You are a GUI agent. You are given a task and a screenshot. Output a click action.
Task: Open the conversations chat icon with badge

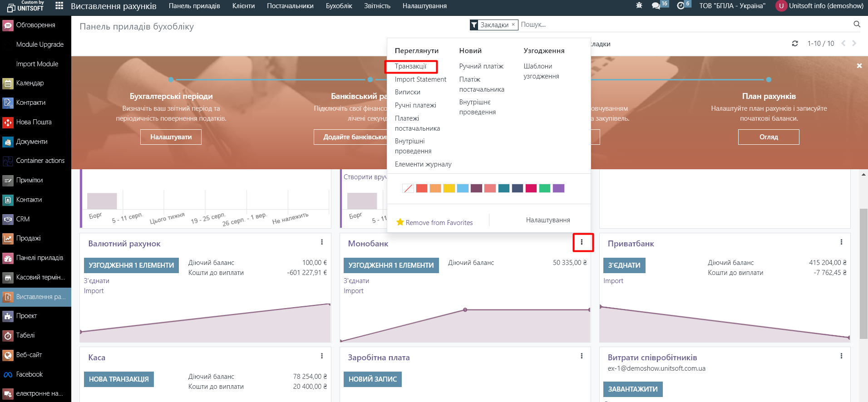pos(656,6)
